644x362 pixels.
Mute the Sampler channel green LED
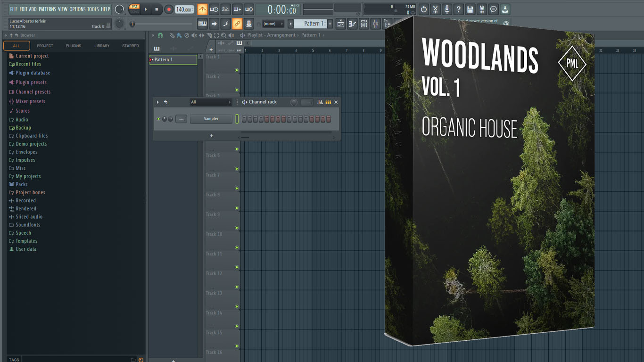[158, 119]
